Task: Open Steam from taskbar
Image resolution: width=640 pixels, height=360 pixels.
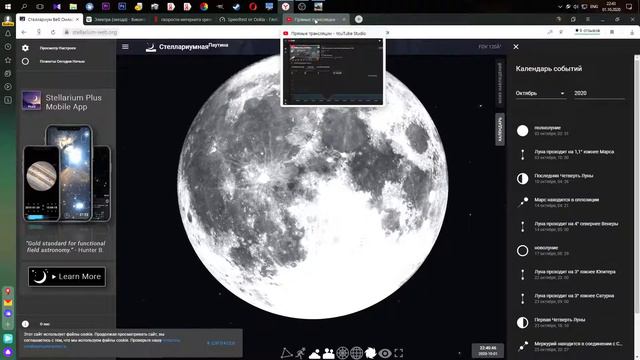Action: click(236, 7)
